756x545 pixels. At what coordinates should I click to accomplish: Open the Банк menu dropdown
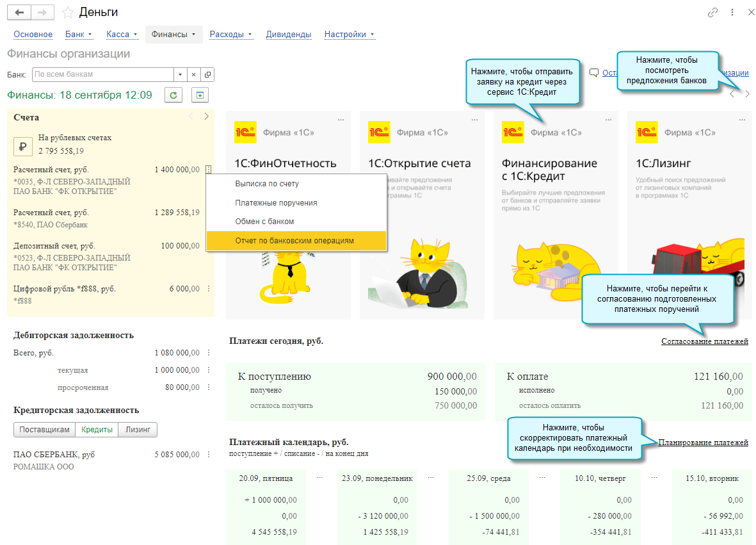(79, 34)
